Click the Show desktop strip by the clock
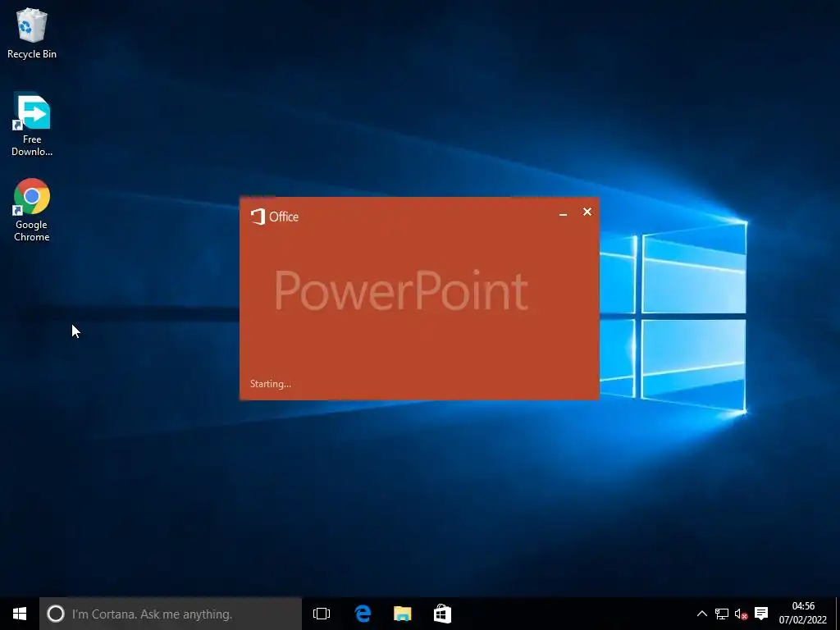 pyautogui.click(x=838, y=614)
